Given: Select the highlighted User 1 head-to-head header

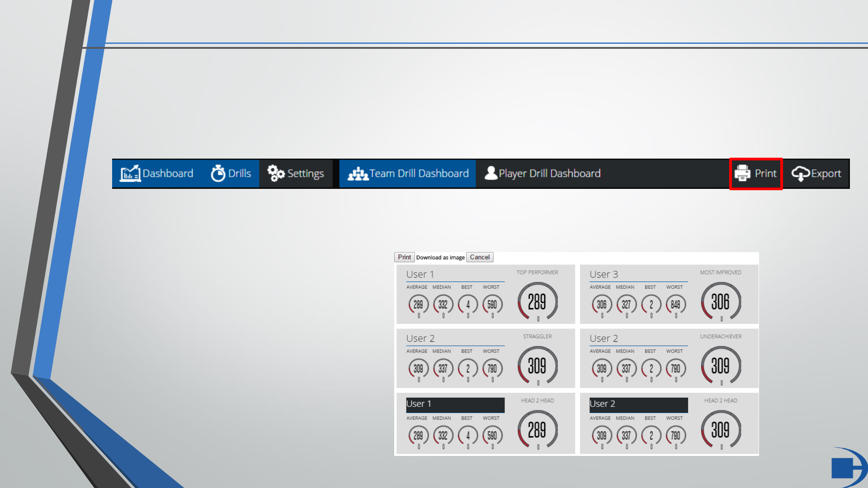Looking at the screenshot, I should click(455, 404).
